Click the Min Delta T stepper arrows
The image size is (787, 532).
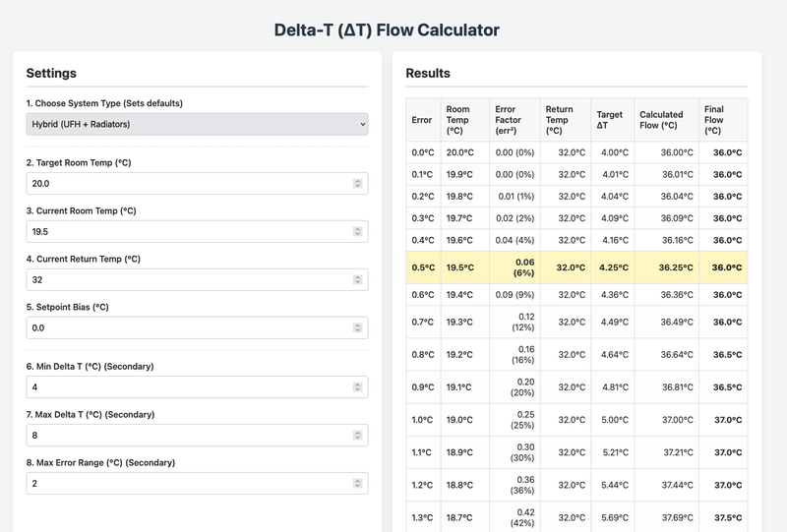pyautogui.click(x=357, y=386)
